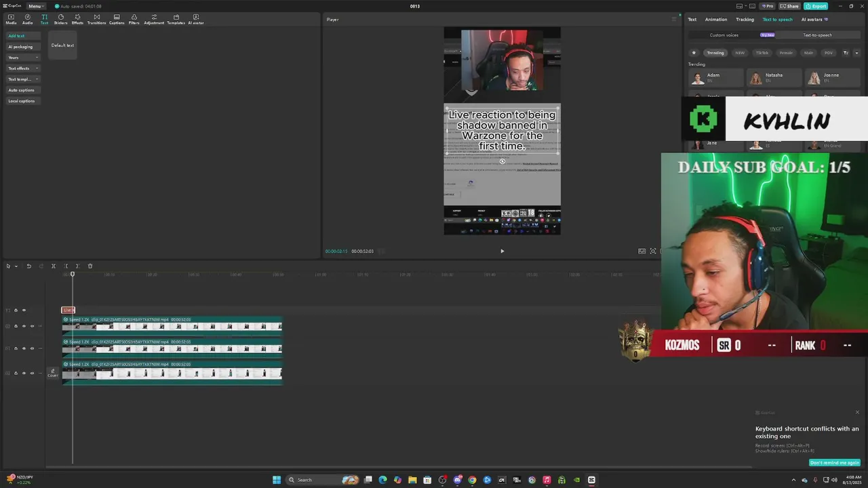Split the clip at the playhead
This screenshot has width=868, height=488.
pos(53,266)
